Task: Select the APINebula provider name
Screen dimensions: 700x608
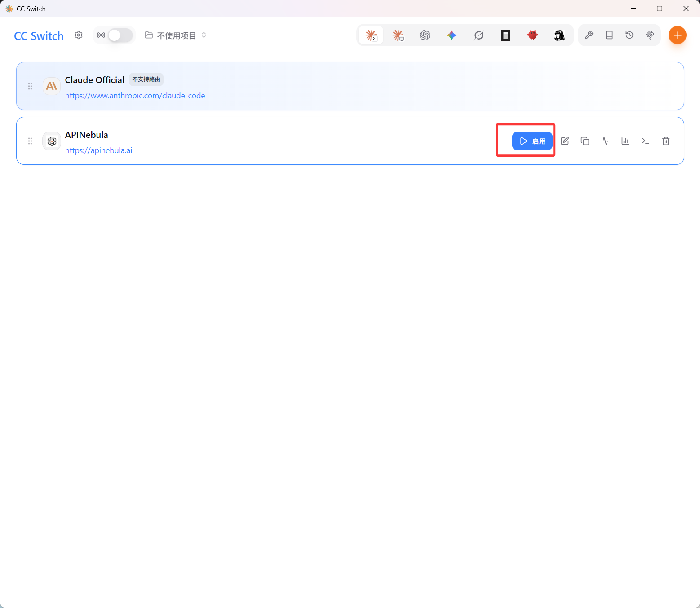Action: click(86, 135)
